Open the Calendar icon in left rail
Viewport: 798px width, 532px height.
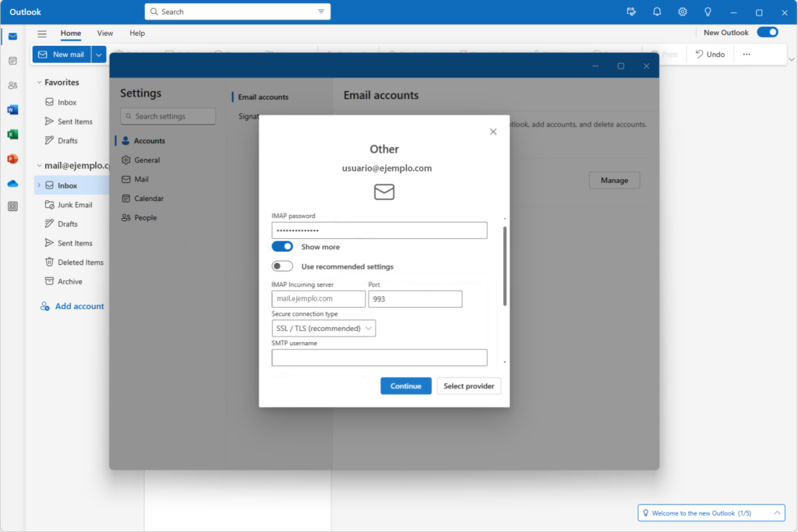[12, 61]
